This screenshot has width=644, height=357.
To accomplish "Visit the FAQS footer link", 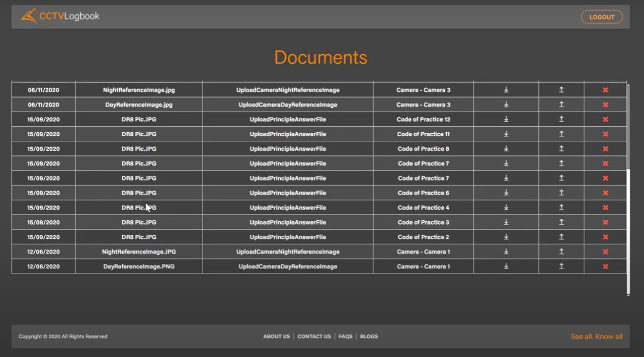I will click(346, 336).
